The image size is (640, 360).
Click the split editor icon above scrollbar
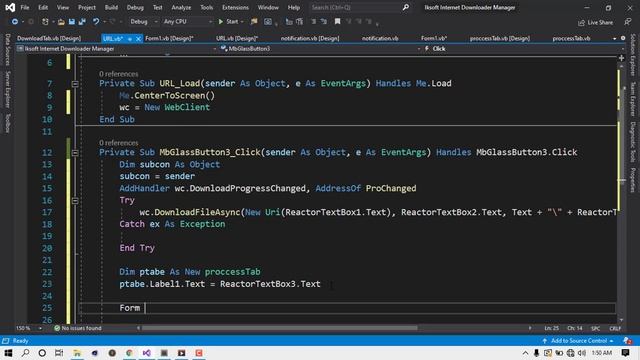pyautogui.click(x=621, y=58)
